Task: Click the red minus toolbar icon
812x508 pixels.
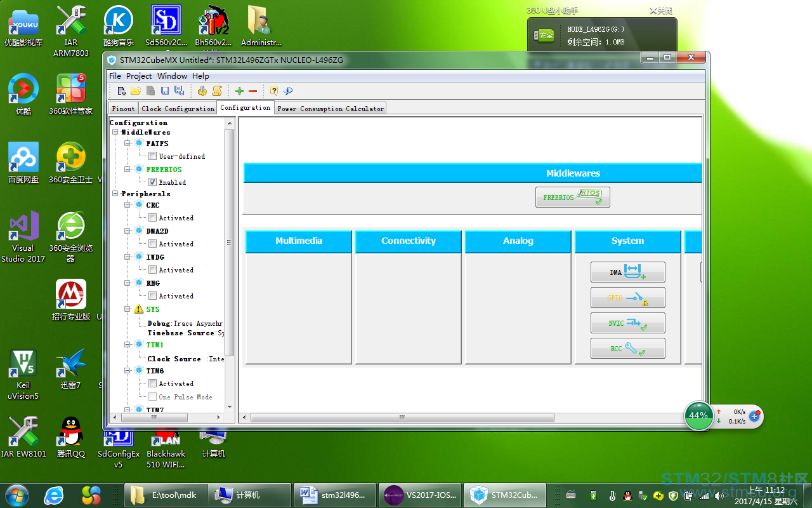Action: pyautogui.click(x=252, y=91)
